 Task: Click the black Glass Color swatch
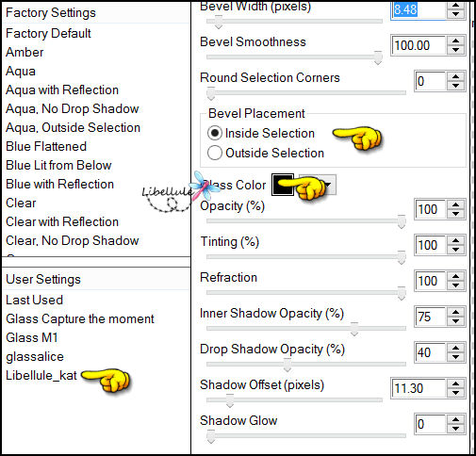283,185
